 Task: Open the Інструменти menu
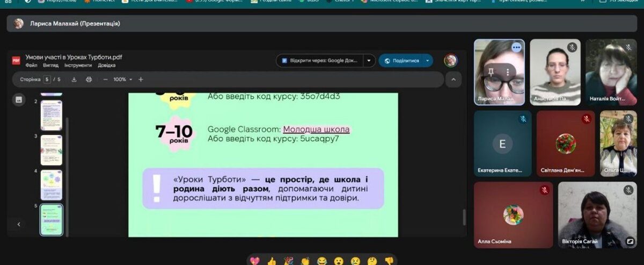(78, 66)
